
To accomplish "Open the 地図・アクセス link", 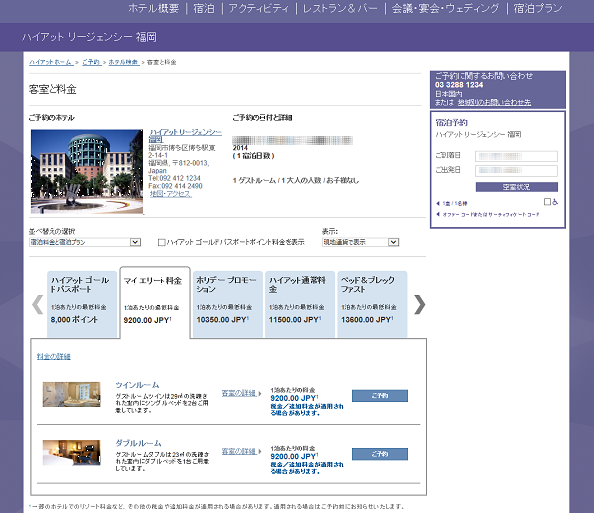I will coord(170,194).
